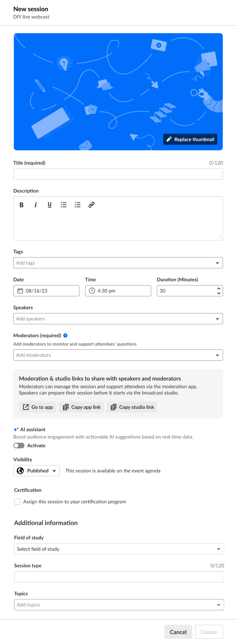The image size is (237, 644).
Task: Click the Replace thumbnail button
Action: 190,139
